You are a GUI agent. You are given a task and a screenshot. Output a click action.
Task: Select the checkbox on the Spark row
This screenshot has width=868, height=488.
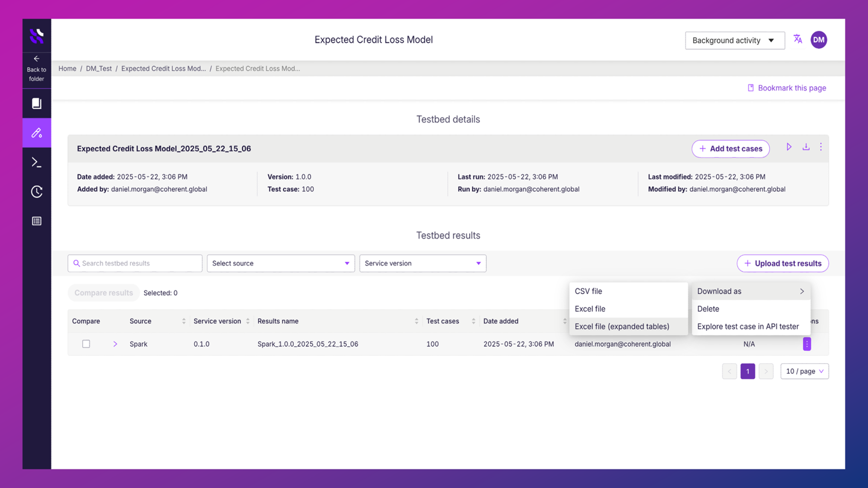(x=86, y=344)
